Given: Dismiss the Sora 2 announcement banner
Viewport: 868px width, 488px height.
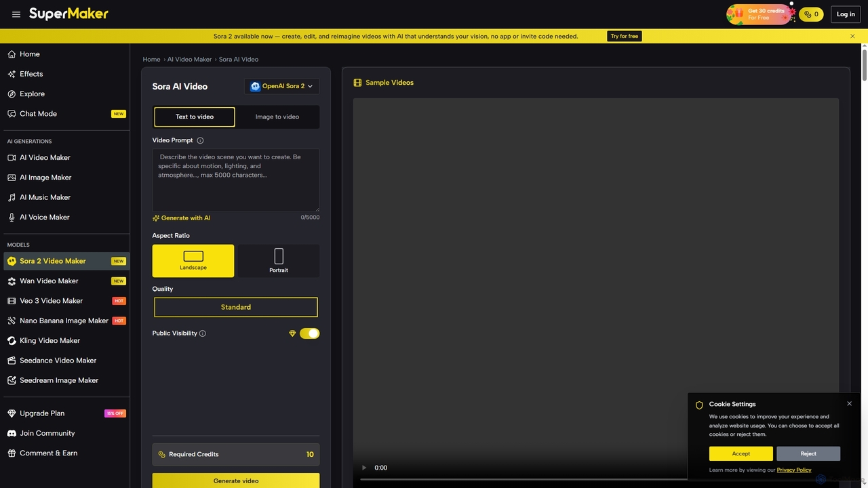Looking at the screenshot, I should (x=852, y=36).
